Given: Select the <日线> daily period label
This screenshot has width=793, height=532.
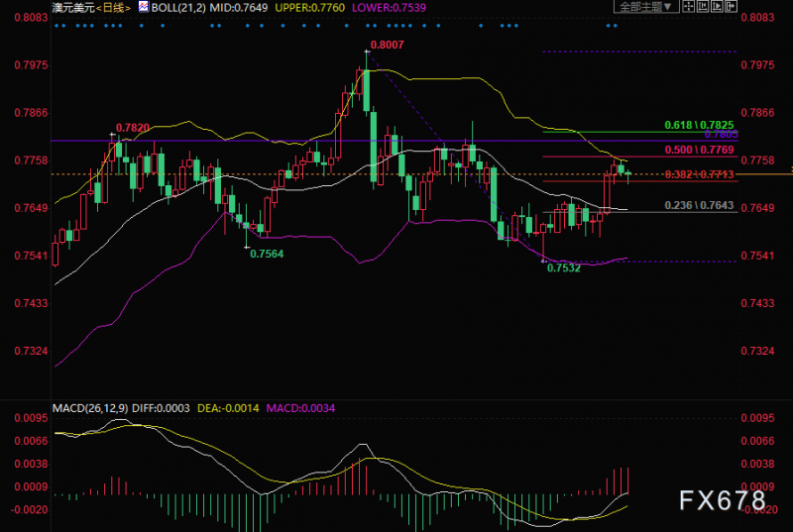Looking at the screenshot, I should [113, 8].
